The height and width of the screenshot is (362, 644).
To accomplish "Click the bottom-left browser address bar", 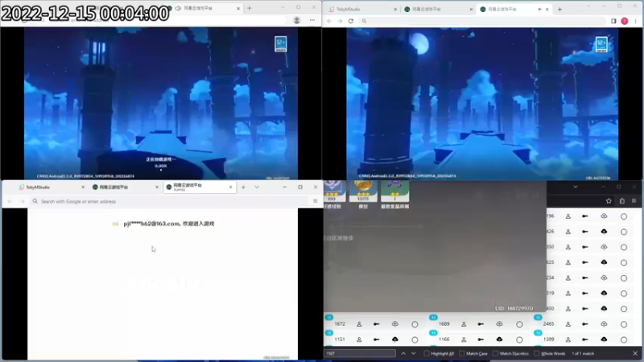I will point(169,201).
